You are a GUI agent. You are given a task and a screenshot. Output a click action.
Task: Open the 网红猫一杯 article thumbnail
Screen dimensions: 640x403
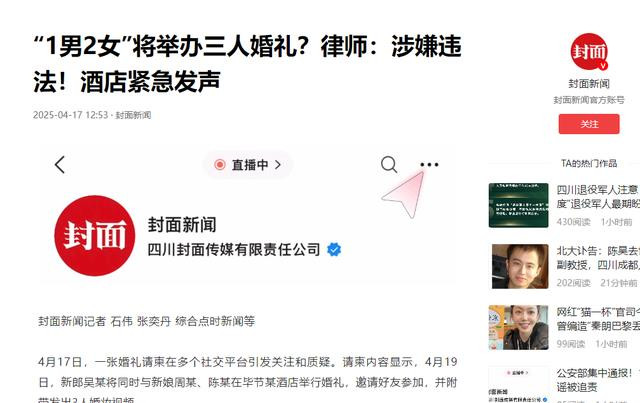point(518,327)
